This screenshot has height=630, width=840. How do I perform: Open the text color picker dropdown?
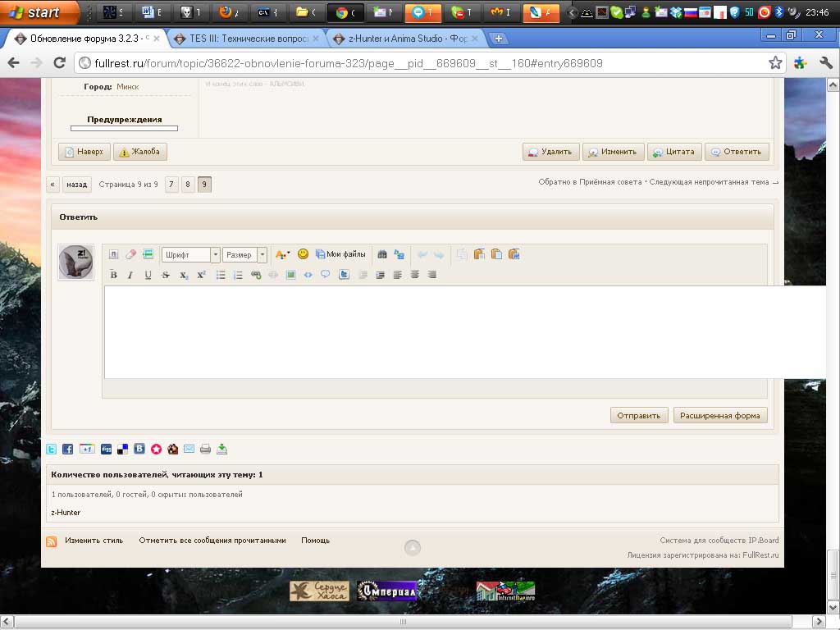point(282,254)
